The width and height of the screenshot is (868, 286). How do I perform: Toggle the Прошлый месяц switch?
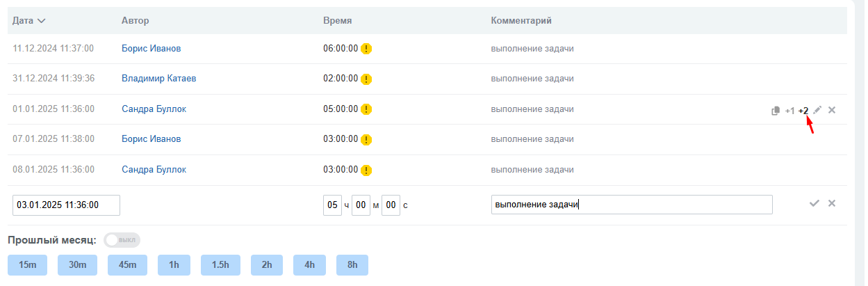[x=122, y=240]
